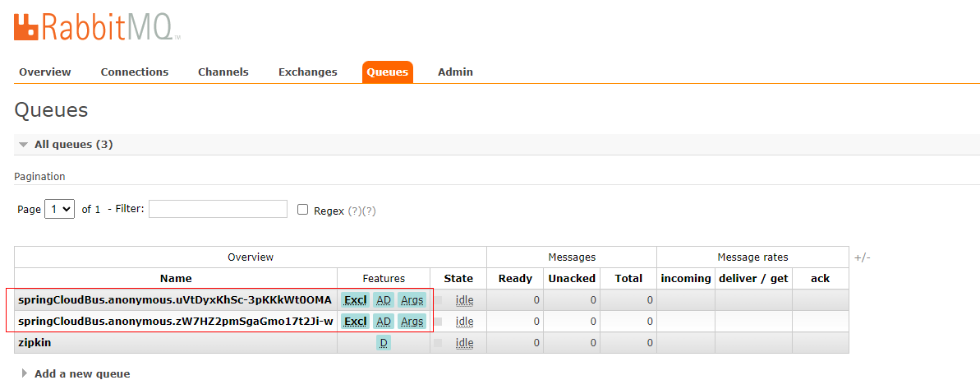
Task: Sort by the Ready column header
Action: 516,279
